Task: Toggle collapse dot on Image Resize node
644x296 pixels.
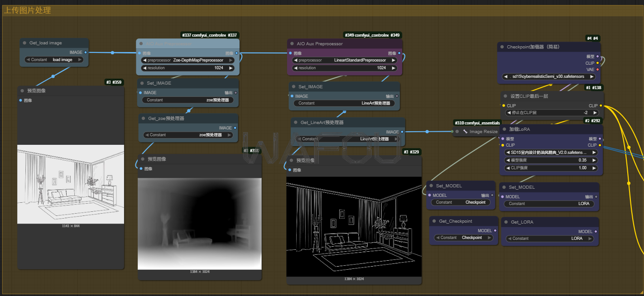Action: (x=457, y=132)
